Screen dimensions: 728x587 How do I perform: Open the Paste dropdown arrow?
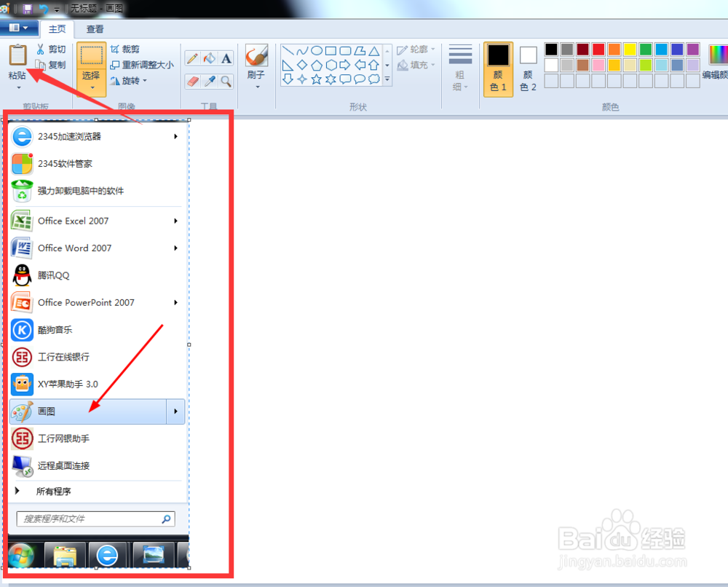(x=19, y=88)
